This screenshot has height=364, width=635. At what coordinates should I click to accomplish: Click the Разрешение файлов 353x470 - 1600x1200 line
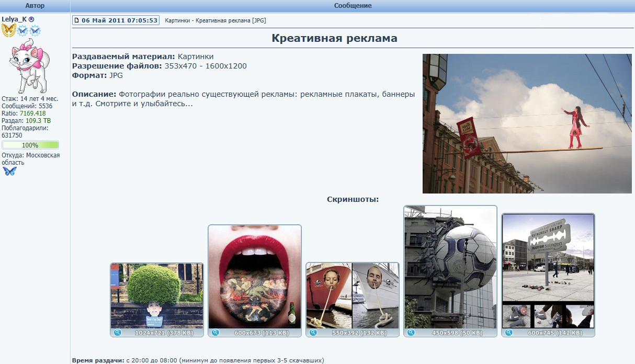point(160,66)
